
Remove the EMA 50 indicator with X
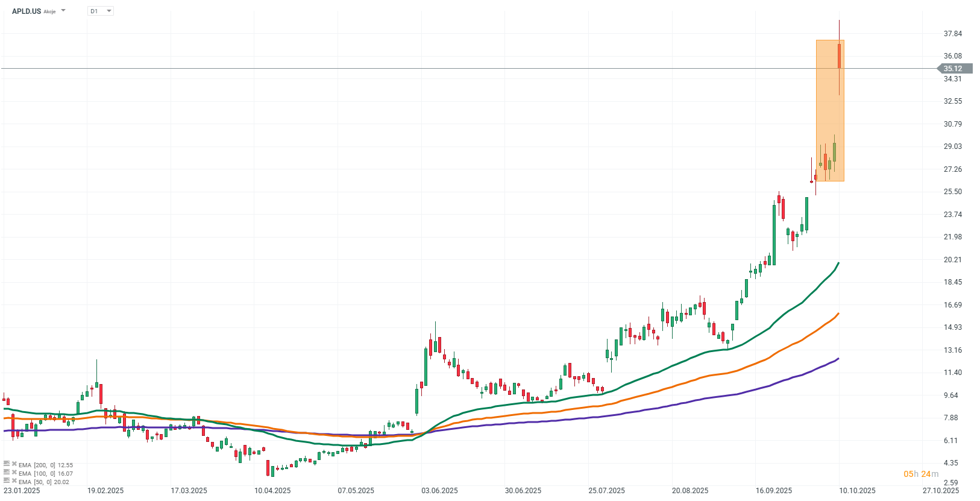point(14,481)
